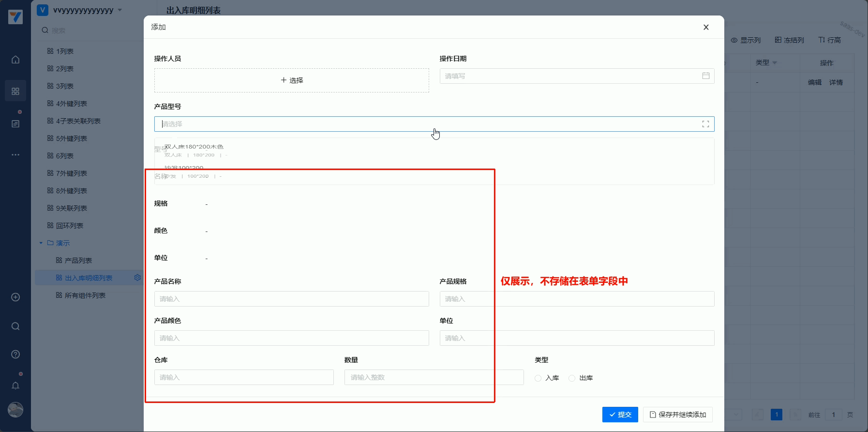Open the apps grid icon in sidebar

click(15, 91)
